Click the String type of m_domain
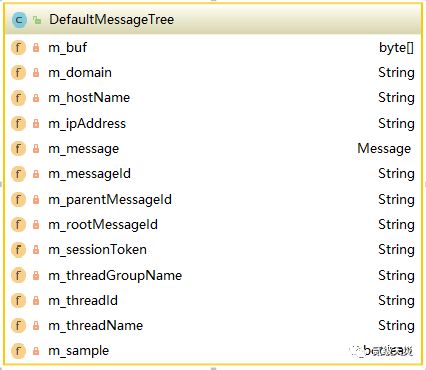Screen dimensions: 426x370 396,73
